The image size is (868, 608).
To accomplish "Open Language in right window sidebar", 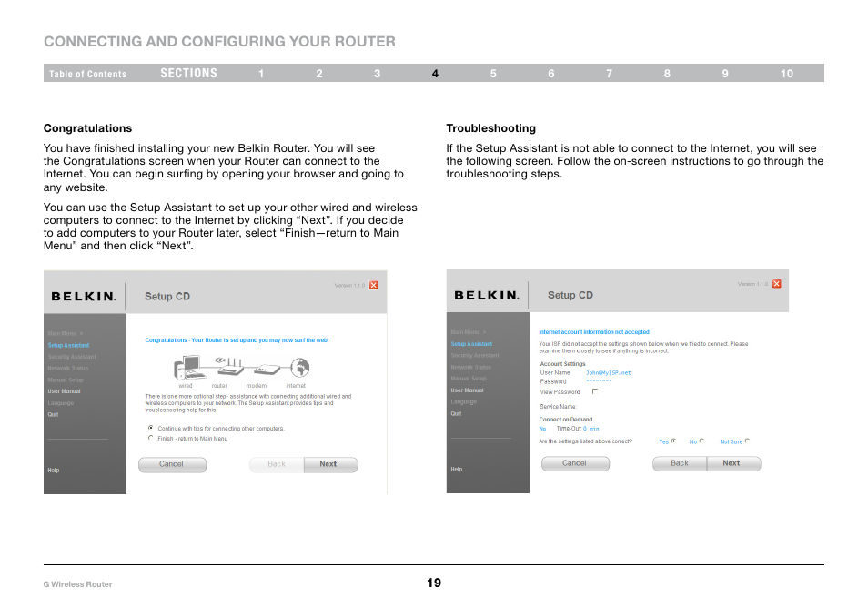I will (463, 402).
